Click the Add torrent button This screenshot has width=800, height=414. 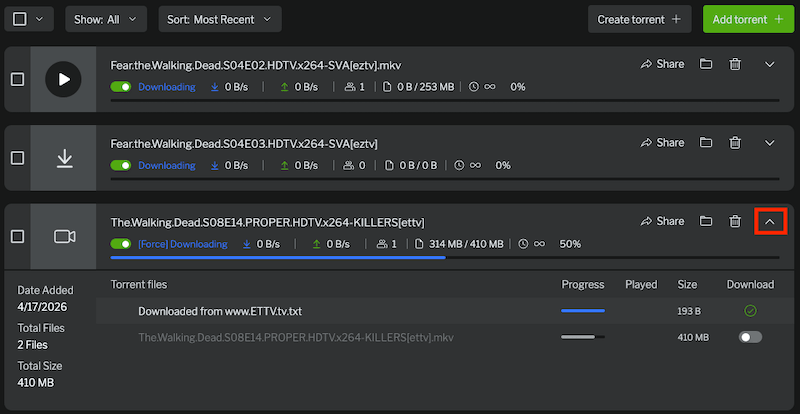pos(746,19)
